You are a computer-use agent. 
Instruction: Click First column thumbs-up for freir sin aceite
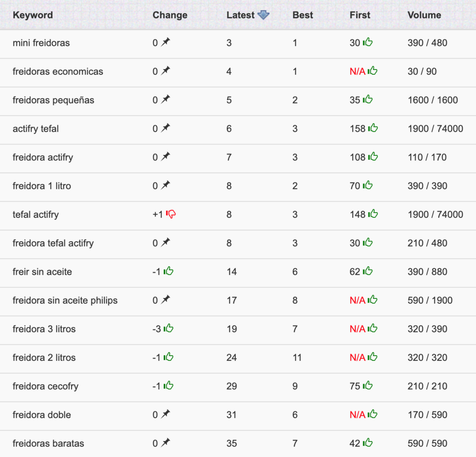tap(368, 271)
